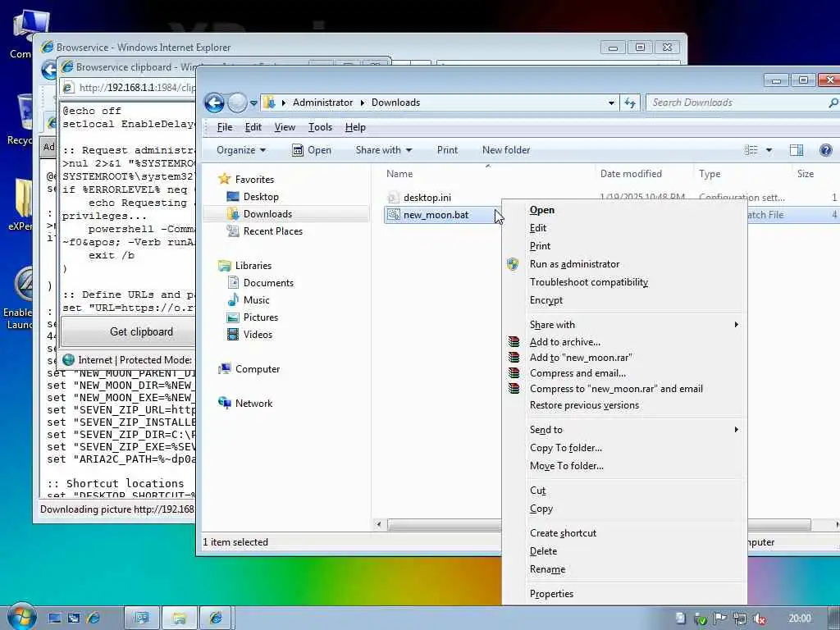840x630 pixels.
Task: Click the Search Downloads field
Action: 737,103
